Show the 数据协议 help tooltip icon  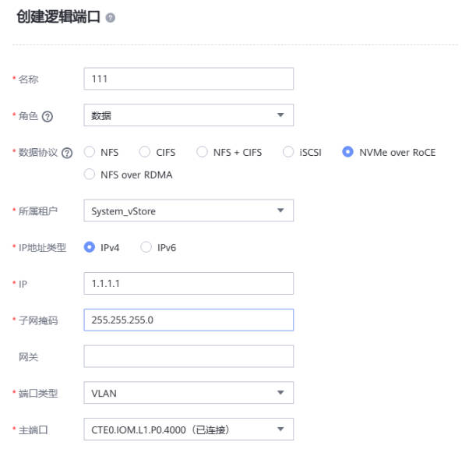point(67,153)
